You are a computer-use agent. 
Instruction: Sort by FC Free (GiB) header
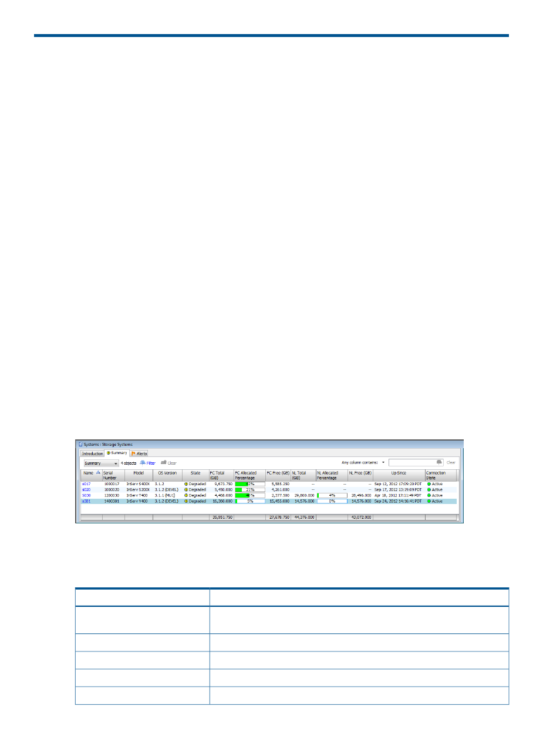[x=278, y=475]
